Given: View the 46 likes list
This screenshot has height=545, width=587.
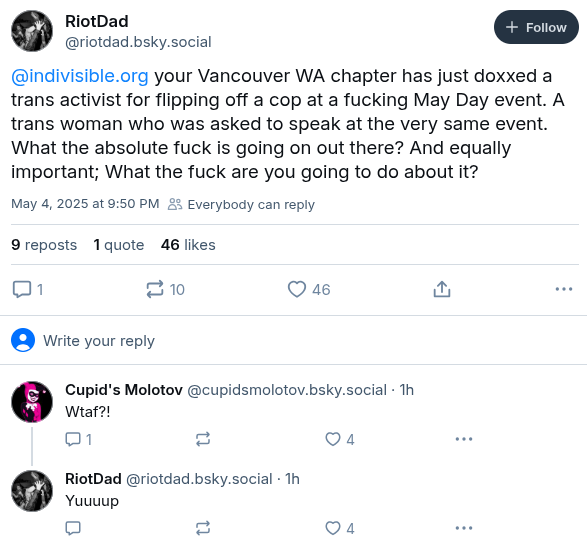Looking at the screenshot, I should click(188, 245).
